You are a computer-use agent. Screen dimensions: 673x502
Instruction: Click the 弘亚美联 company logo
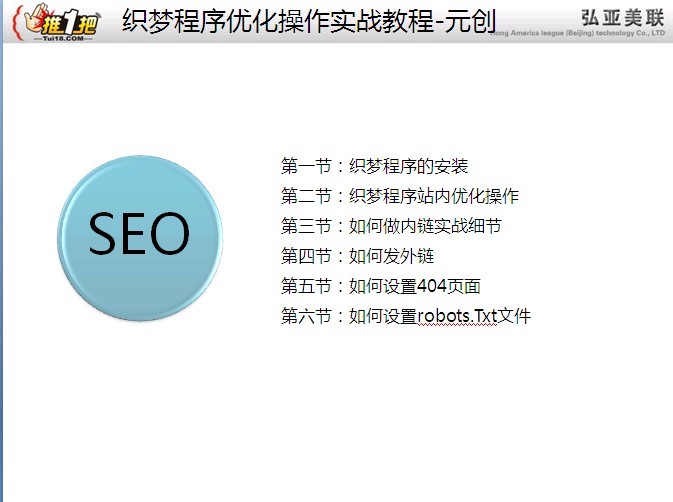622,15
